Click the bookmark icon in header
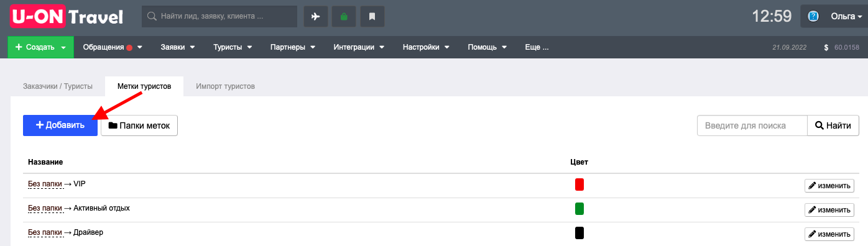 (372, 17)
